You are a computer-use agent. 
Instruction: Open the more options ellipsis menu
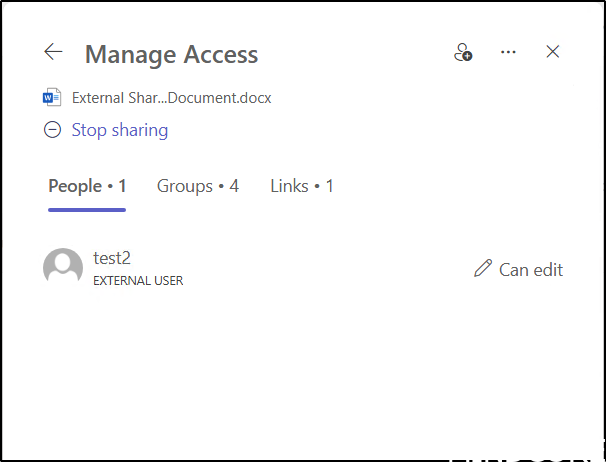[x=508, y=52]
